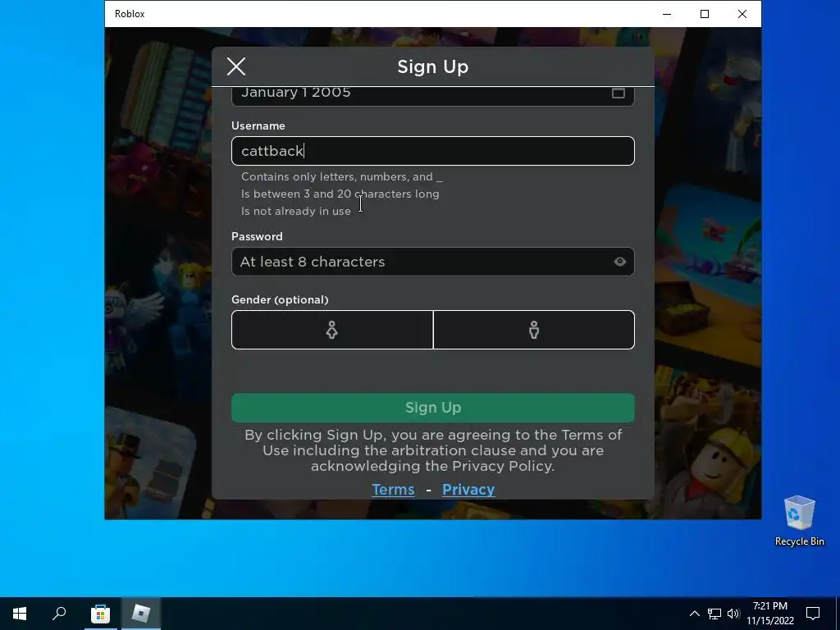Click the Username label
The height and width of the screenshot is (630, 840).
click(258, 126)
